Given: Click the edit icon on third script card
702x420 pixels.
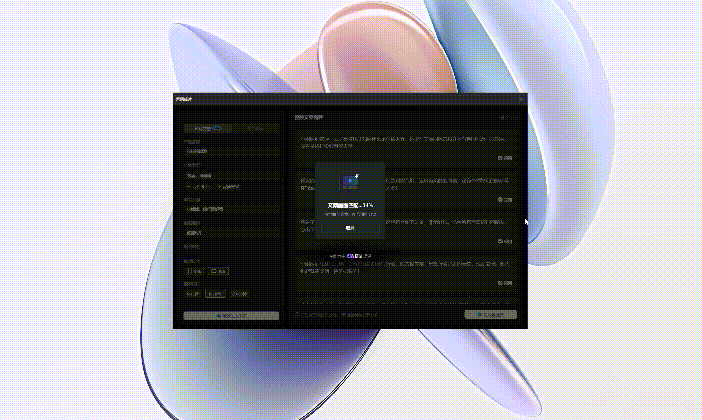Looking at the screenshot, I should click(x=500, y=242).
